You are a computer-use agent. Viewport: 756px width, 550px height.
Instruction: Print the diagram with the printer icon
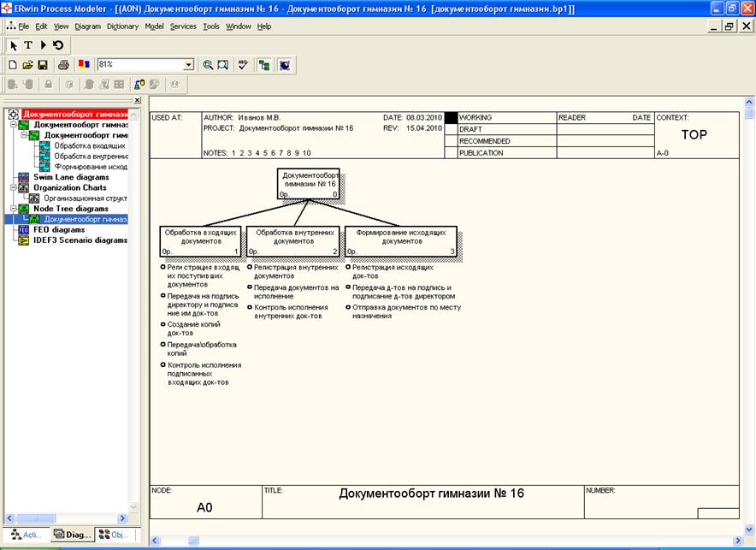click(x=63, y=65)
